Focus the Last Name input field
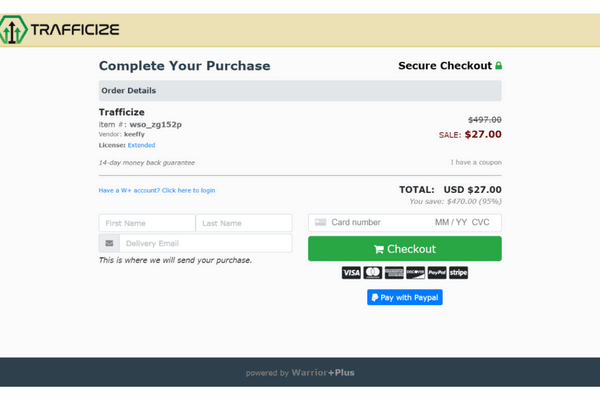The height and width of the screenshot is (400, 600). click(244, 223)
